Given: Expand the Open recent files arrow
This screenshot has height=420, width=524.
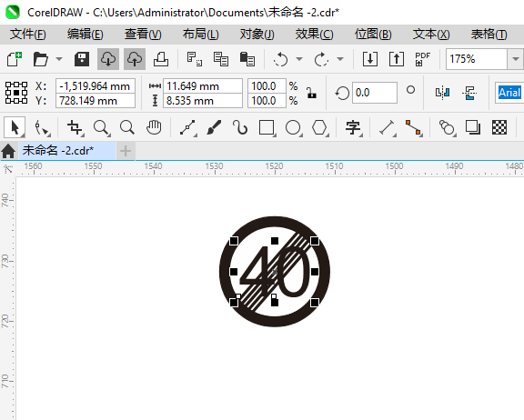Looking at the screenshot, I should tap(59, 59).
